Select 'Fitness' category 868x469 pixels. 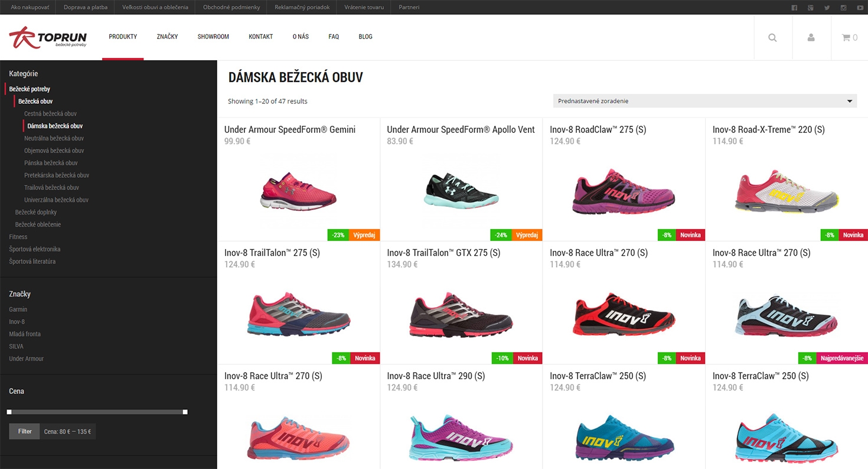(18, 237)
